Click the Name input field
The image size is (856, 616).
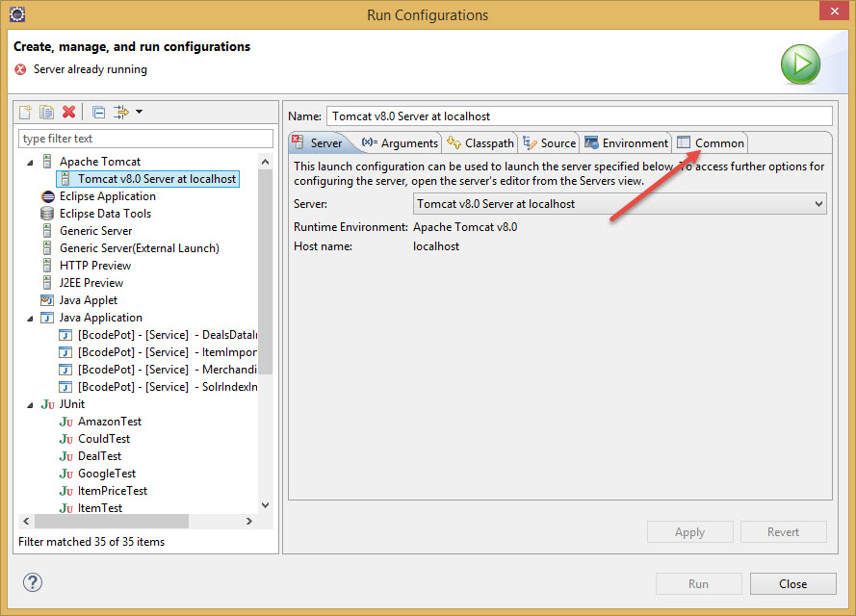tap(580, 116)
